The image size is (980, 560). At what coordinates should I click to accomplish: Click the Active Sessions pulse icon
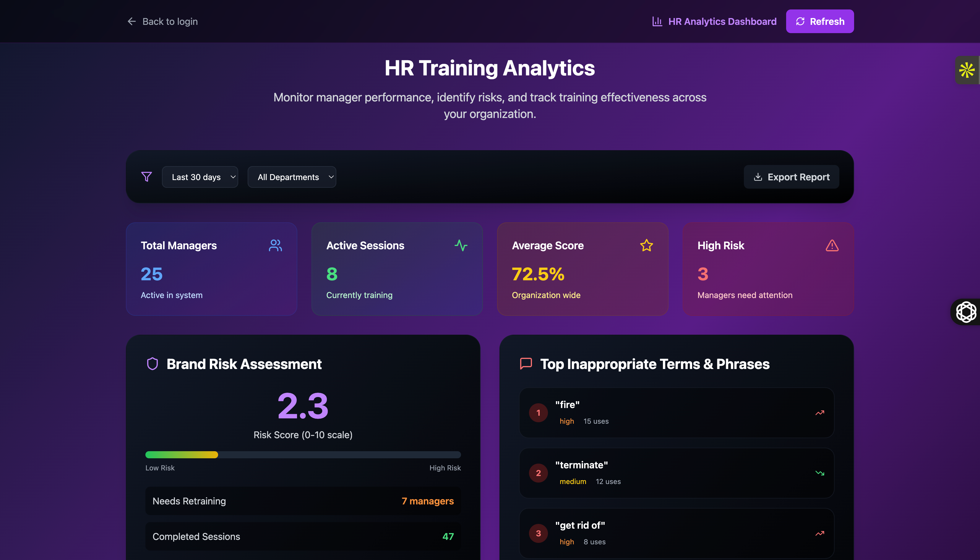click(x=461, y=245)
